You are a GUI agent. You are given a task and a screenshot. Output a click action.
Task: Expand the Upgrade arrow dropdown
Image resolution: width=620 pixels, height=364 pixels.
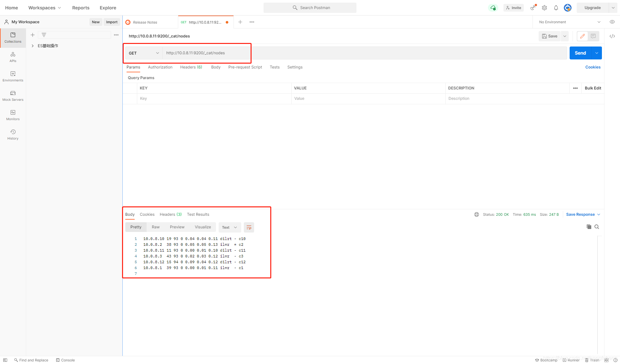(x=613, y=8)
